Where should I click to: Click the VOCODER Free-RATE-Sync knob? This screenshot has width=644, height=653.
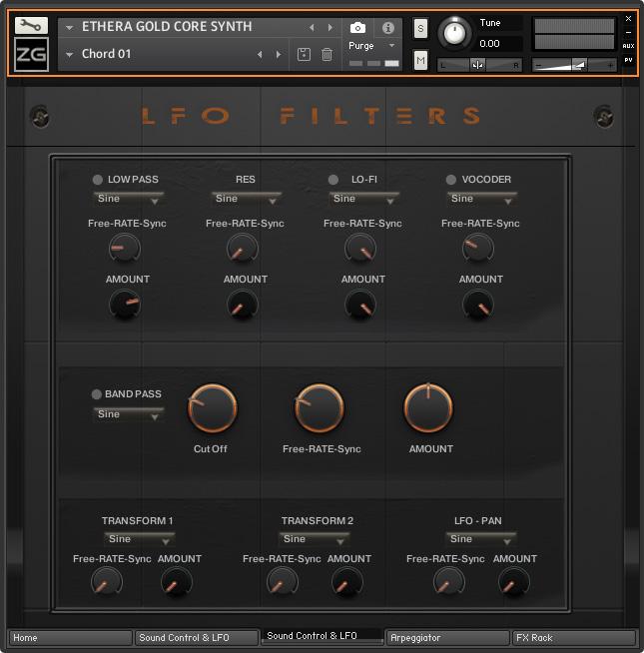478,249
